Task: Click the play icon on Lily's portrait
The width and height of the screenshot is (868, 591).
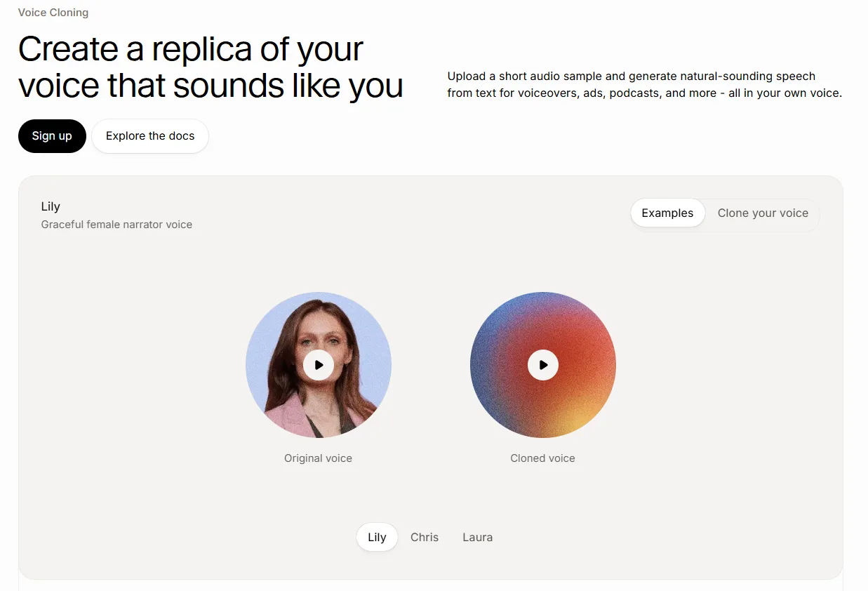Action: tap(319, 365)
